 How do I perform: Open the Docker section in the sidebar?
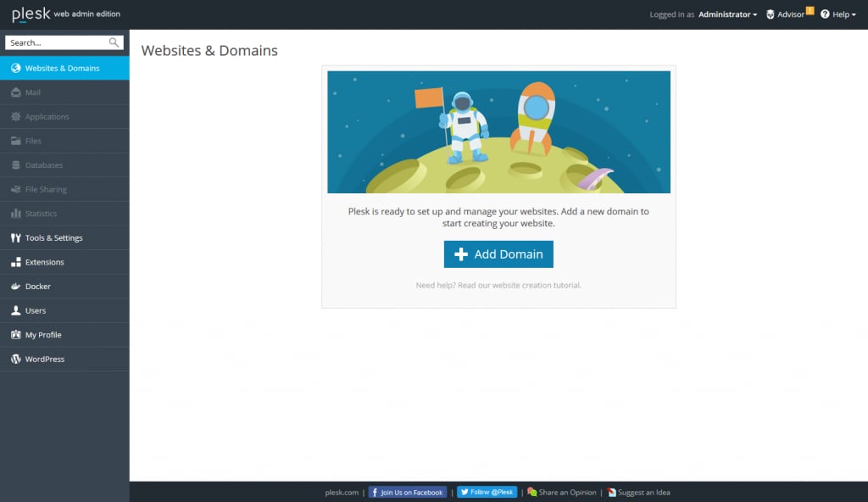click(x=34, y=286)
